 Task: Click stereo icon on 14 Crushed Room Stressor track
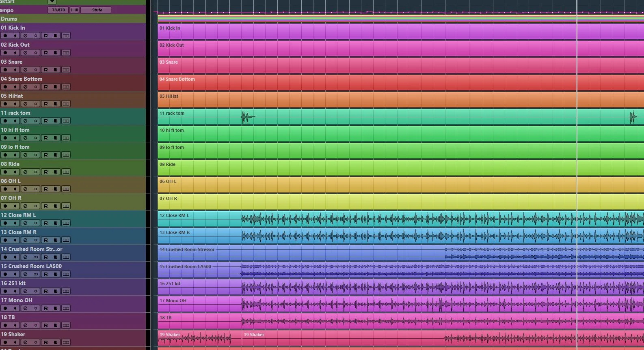36,257
